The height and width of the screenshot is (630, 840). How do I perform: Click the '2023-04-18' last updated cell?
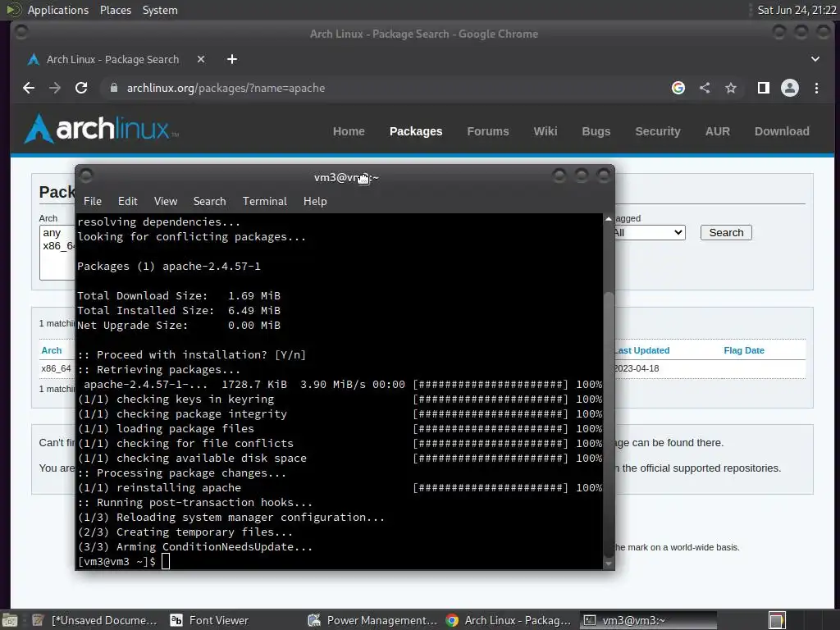click(x=636, y=368)
